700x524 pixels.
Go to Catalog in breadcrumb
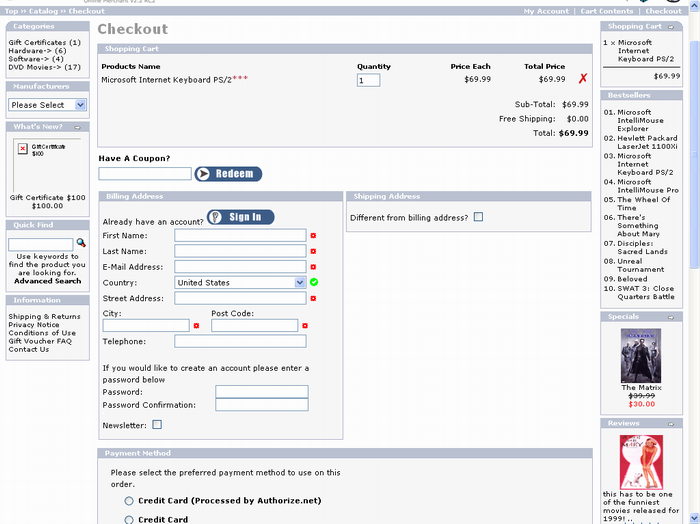43,11
